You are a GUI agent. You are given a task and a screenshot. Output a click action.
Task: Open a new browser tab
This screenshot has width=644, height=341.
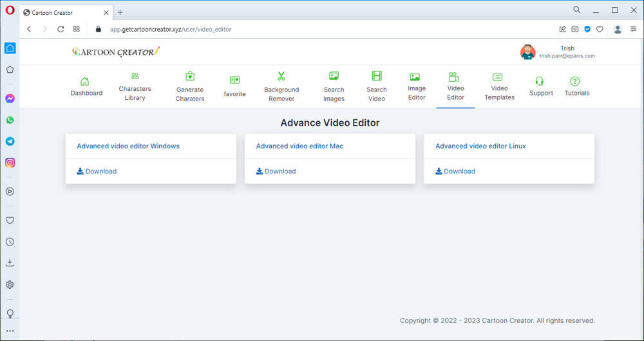coord(120,12)
